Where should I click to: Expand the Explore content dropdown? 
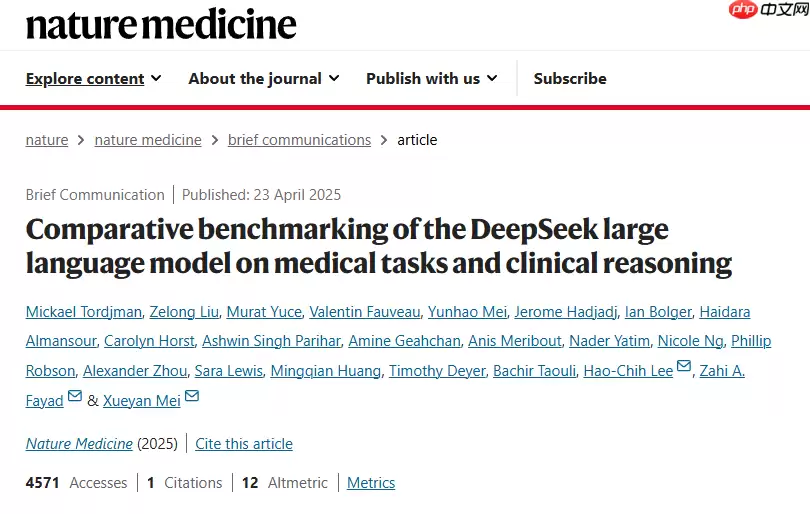click(93, 78)
